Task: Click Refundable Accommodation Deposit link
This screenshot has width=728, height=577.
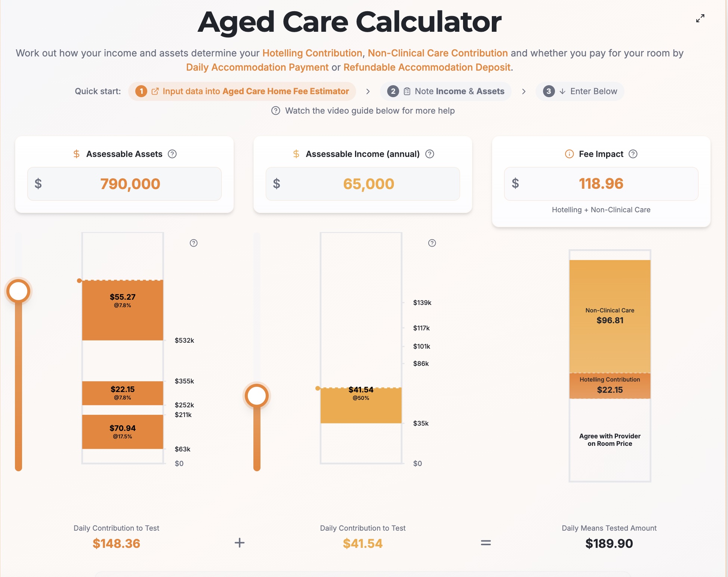Action: [427, 68]
